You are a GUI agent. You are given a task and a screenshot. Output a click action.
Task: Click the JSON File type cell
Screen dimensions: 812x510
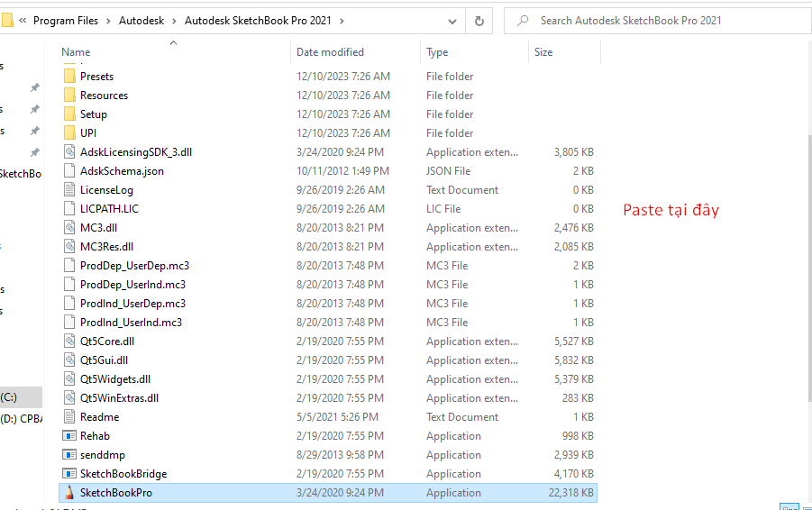coord(449,171)
